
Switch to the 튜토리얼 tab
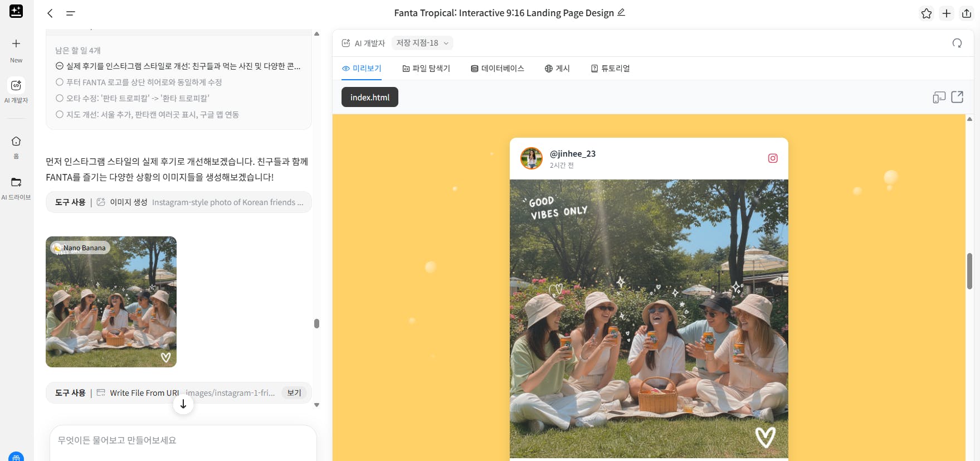tap(610, 68)
